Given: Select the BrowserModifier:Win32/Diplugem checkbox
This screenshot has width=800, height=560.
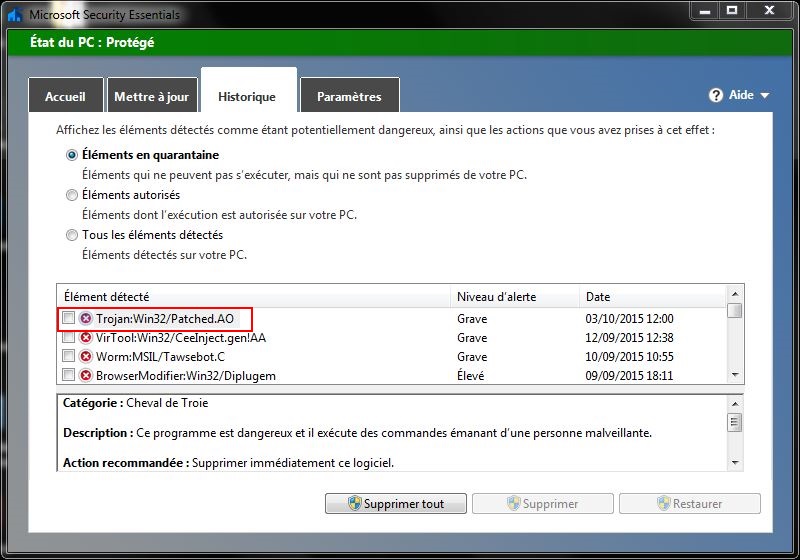Looking at the screenshot, I should (x=68, y=375).
